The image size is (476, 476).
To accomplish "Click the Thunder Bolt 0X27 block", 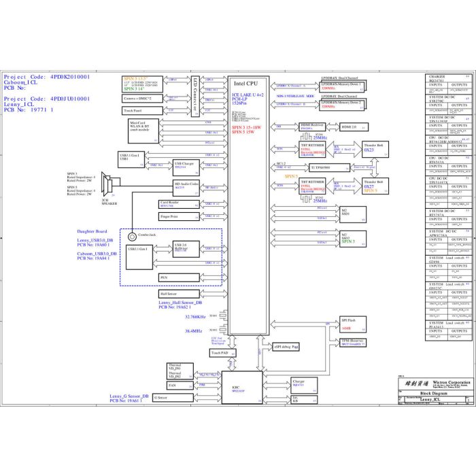I will tap(375, 186).
